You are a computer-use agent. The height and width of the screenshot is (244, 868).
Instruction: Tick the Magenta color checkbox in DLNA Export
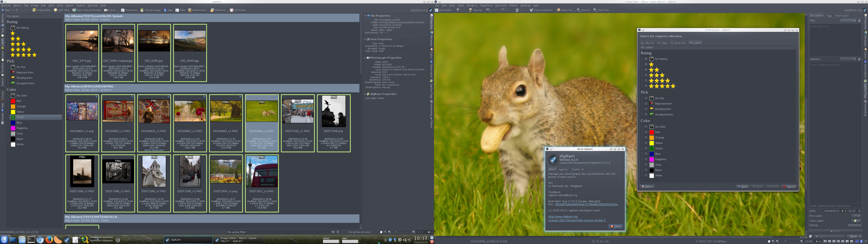646,159
